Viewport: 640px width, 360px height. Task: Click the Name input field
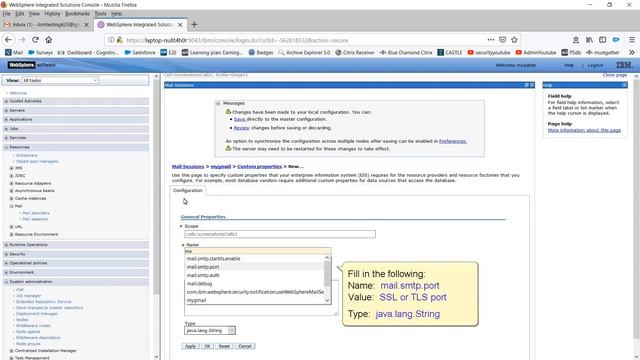pyautogui.click(x=258, y=251)
